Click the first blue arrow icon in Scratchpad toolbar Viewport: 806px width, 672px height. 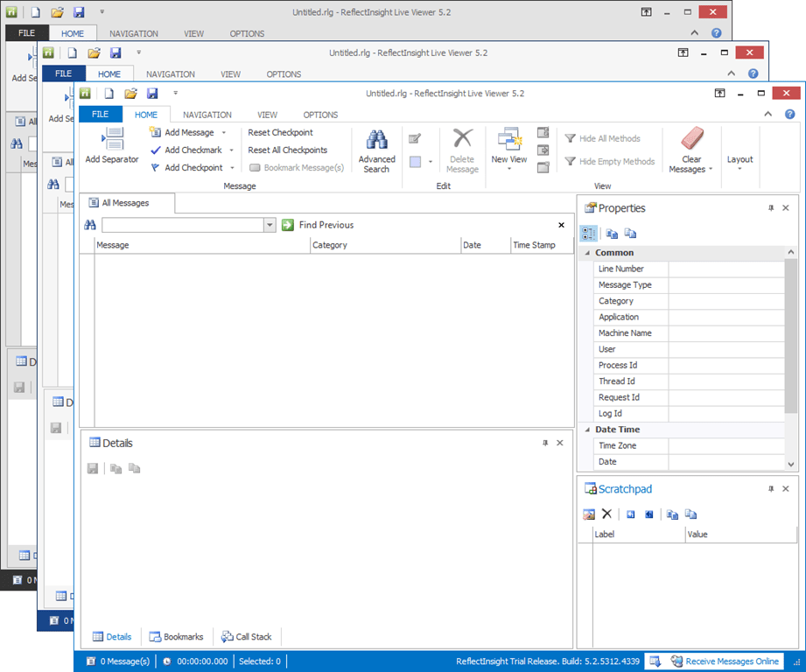tap(631, 514)
